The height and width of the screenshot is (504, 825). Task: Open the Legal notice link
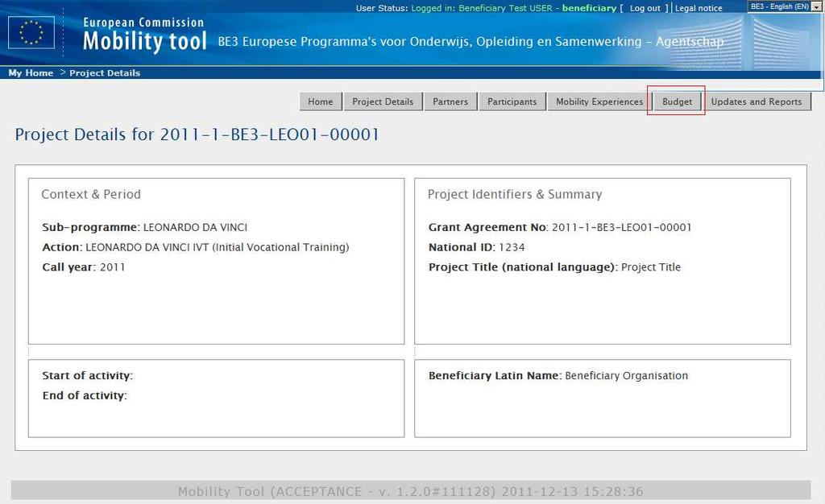pos(699,8)
